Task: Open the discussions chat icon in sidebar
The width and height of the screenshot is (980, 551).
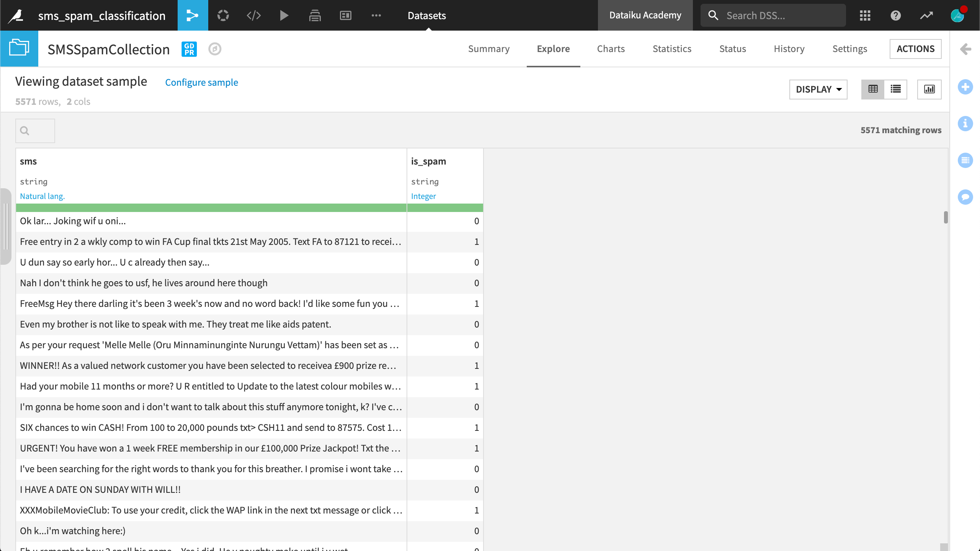Action: coord(965,197)
